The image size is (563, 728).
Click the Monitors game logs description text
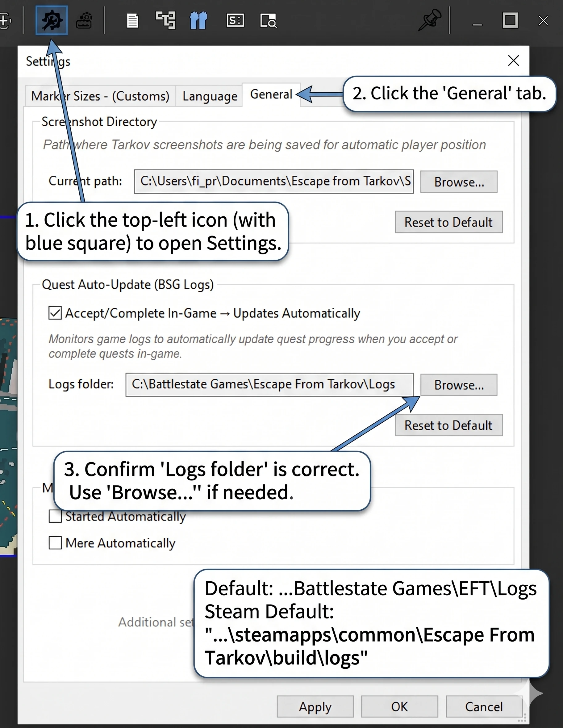[x=253, y=346]
